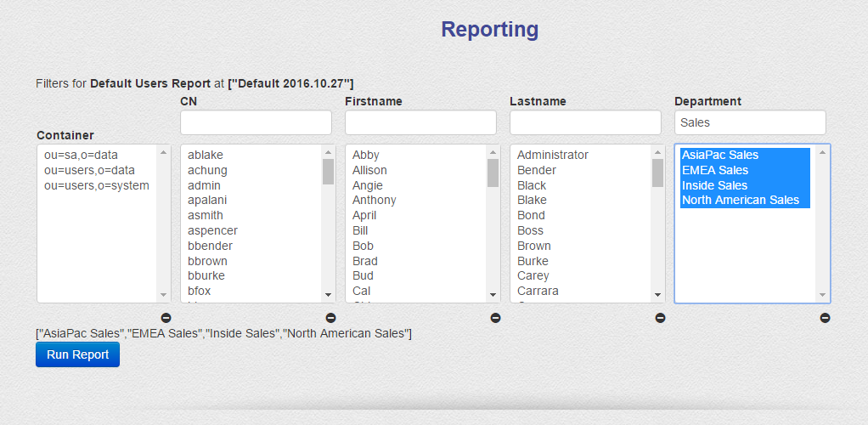Select ou=sa,o=data container entry
The width and height of the screenshot is (868, 425).
click(81, 155)
